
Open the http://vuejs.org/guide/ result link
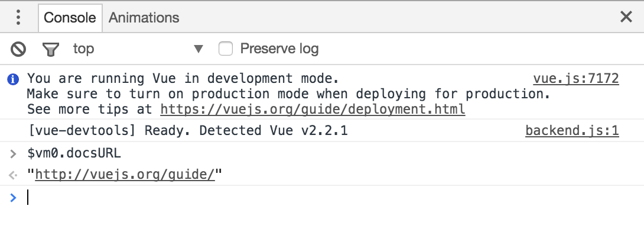125,175
